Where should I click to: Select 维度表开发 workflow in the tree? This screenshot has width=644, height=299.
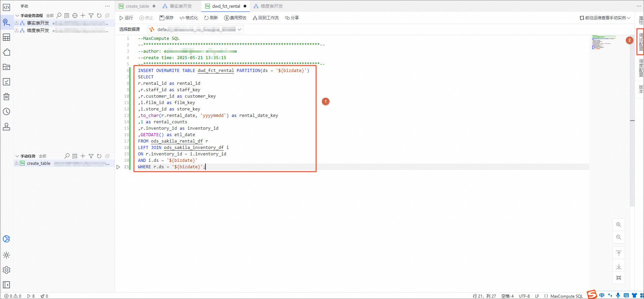(64, 30)
